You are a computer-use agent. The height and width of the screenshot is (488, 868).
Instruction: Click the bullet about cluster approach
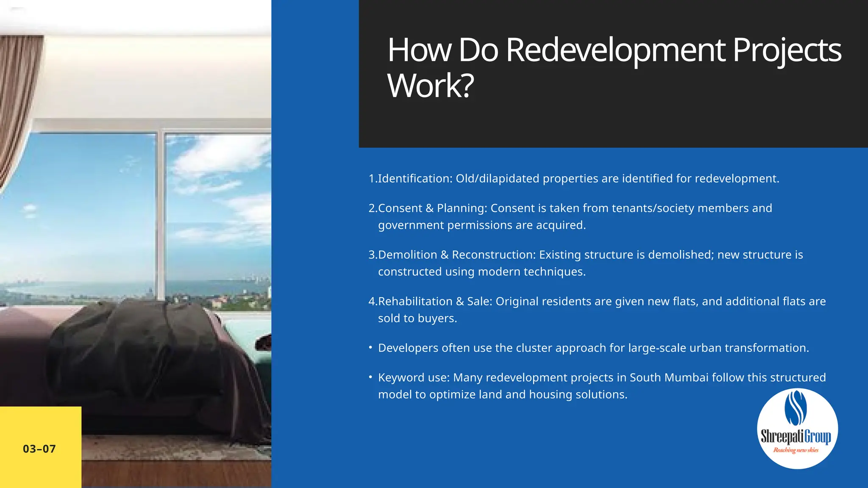593,348
